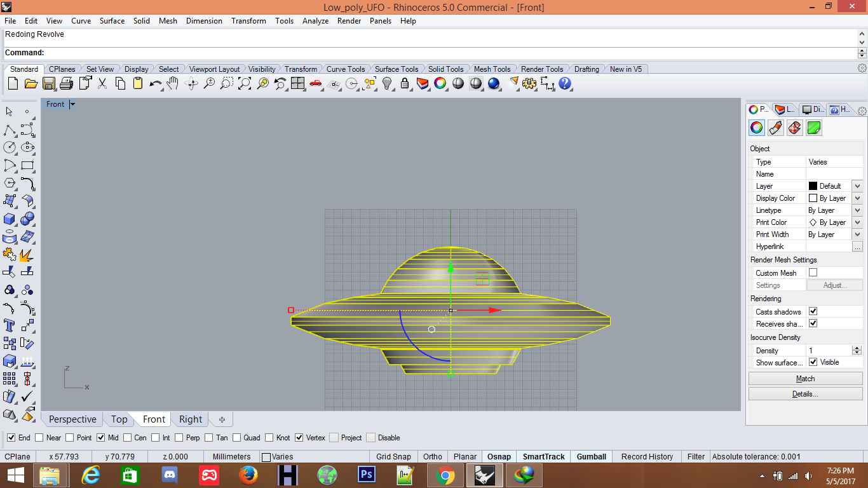Select the Text object T tool
This screenshot has height=488, width=868.
point(10,326)
